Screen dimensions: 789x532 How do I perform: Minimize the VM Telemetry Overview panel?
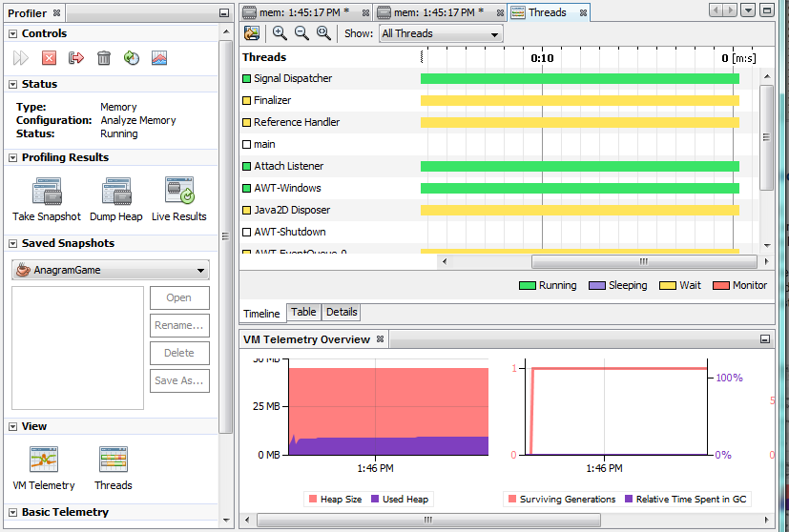point(764,339)
